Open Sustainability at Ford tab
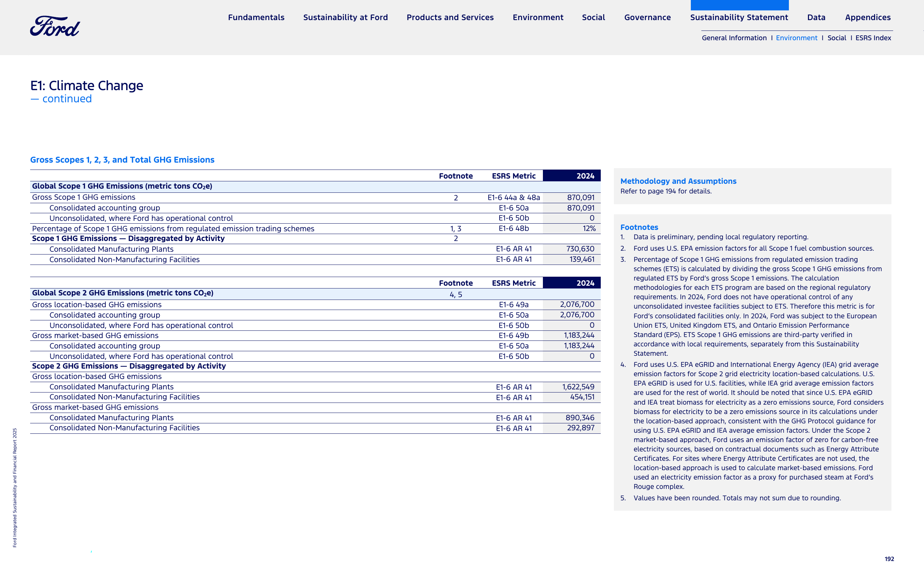The width and height of the screenshot is (924, 578). click(x=345, y=18)
